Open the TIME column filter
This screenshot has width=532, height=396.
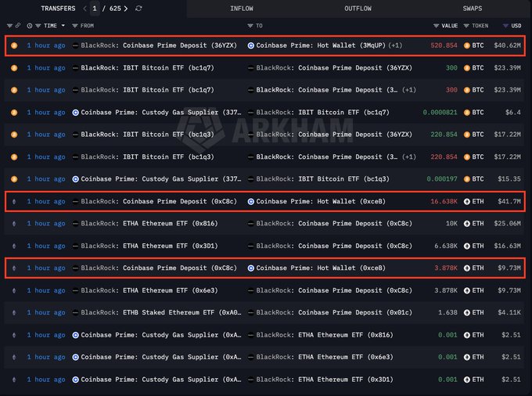tap(38, 26)
